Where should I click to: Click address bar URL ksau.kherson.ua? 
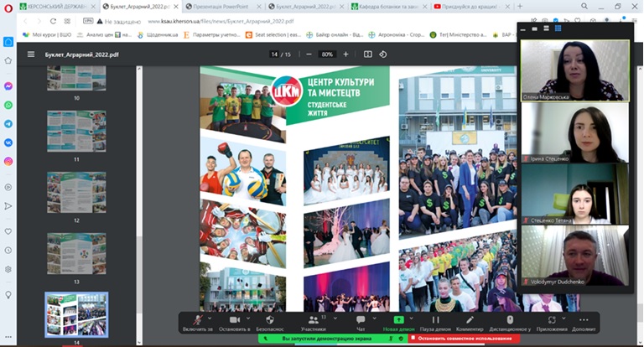pyautogui.click(x=221, y=21)
